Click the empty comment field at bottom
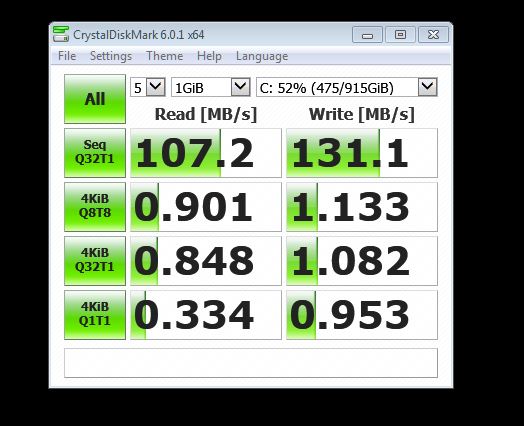 pos(251,363)
